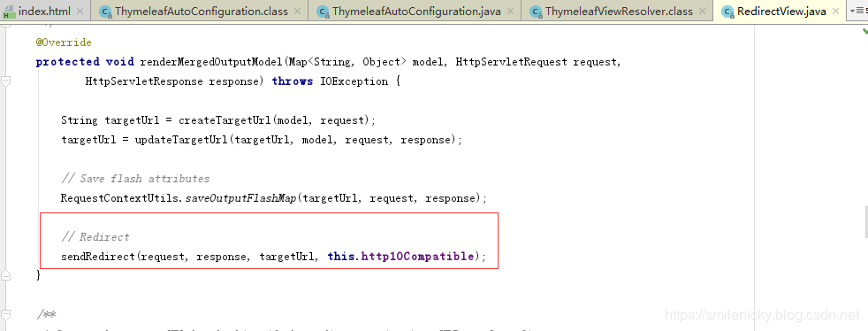The width and height of the screenshot is (868, 331).
Task: Collapse the fold marker at method closing brace
Action: (x=6, y=275)
